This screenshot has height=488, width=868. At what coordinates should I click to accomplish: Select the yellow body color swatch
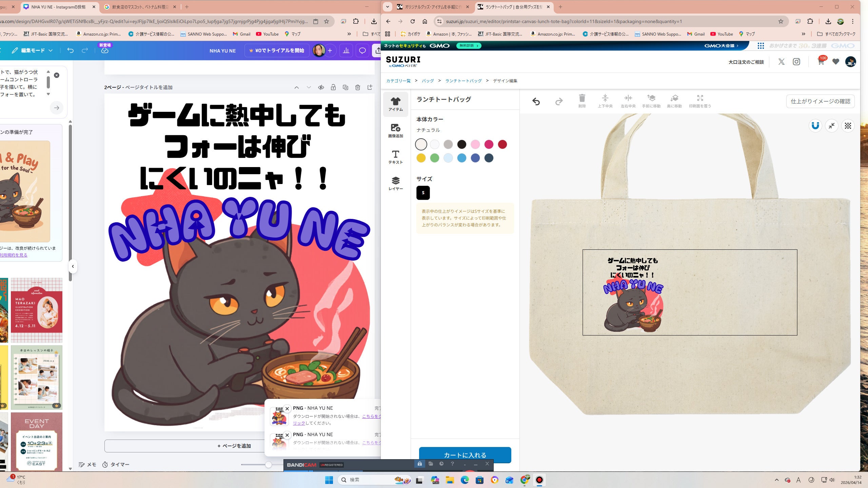click(x=421, y=158)
